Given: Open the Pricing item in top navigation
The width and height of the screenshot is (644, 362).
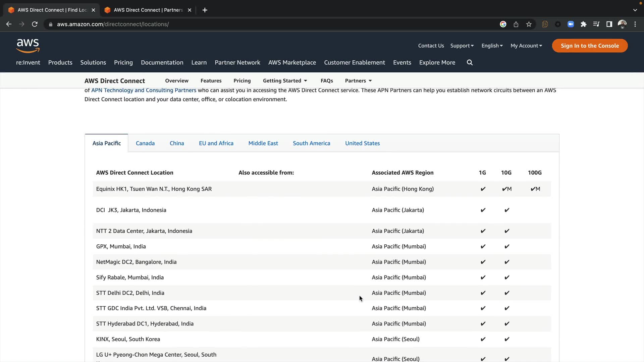Looking at the screenshot, I should point(123,62).
